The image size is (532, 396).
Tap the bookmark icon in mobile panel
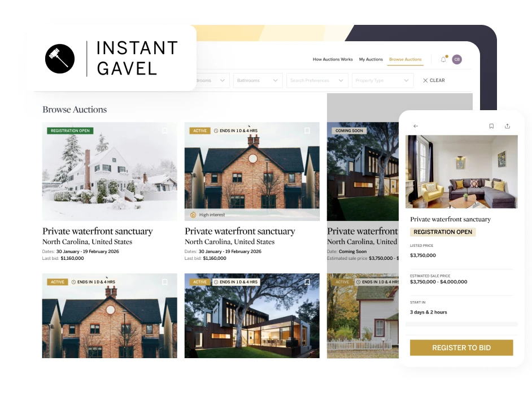(x=491, y=126)
